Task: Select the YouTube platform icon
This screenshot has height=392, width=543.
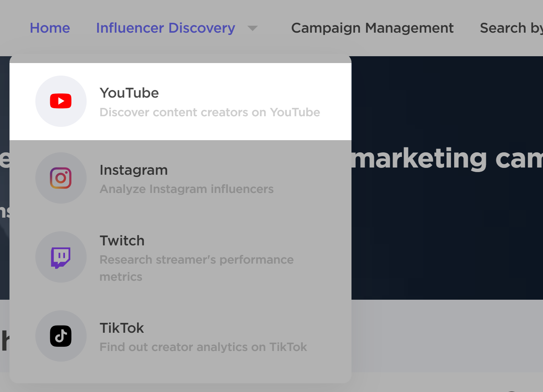Action: tap(61, 101)
